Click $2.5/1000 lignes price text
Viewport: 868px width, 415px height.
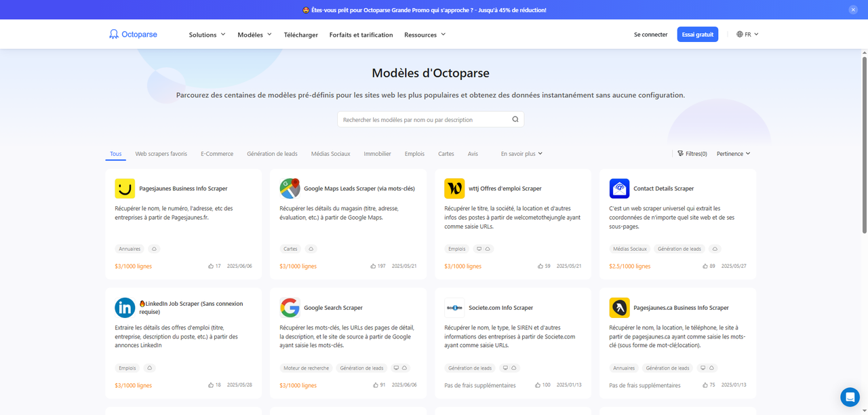coord(630,266)
